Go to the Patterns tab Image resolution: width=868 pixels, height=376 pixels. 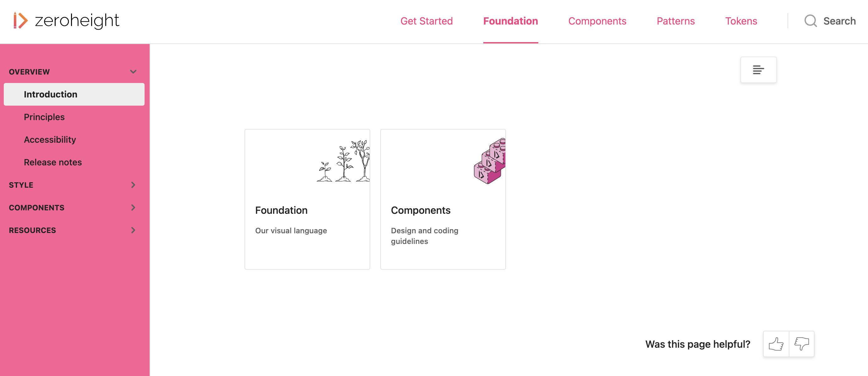click(676, 21)
